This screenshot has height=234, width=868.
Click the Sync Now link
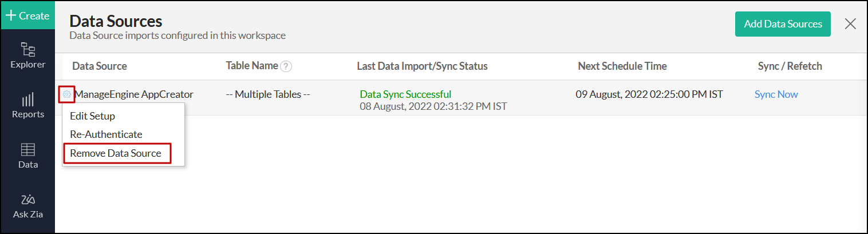coord(776,94)
